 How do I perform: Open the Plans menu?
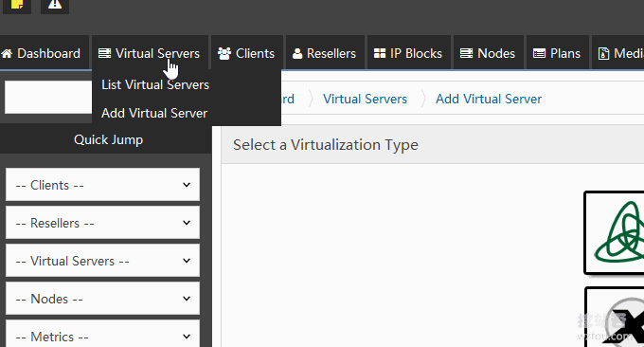[557, 53]
